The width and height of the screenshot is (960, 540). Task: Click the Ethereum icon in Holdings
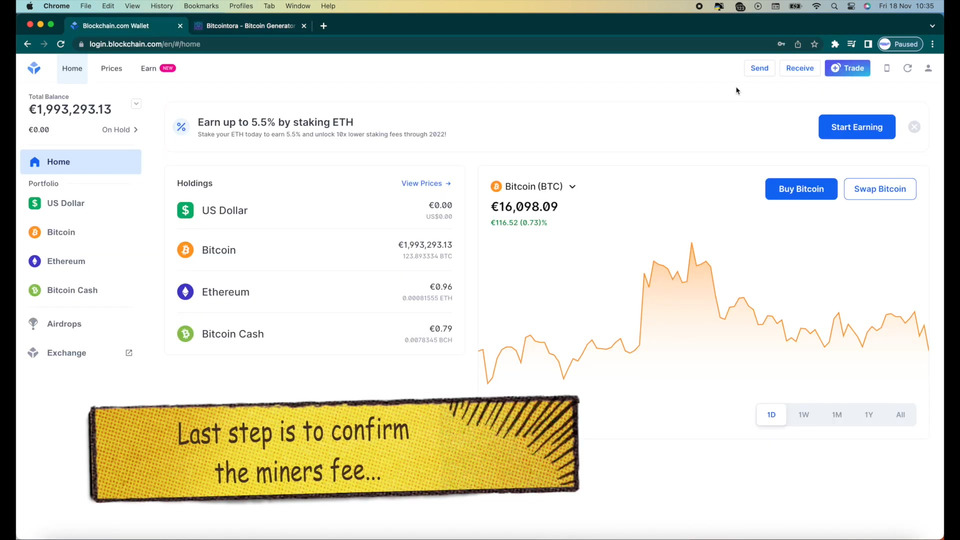pos(186,291)
